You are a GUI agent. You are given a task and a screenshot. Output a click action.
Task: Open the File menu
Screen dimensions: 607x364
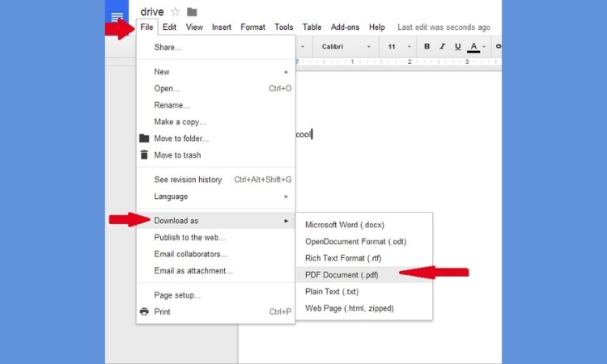146,27
